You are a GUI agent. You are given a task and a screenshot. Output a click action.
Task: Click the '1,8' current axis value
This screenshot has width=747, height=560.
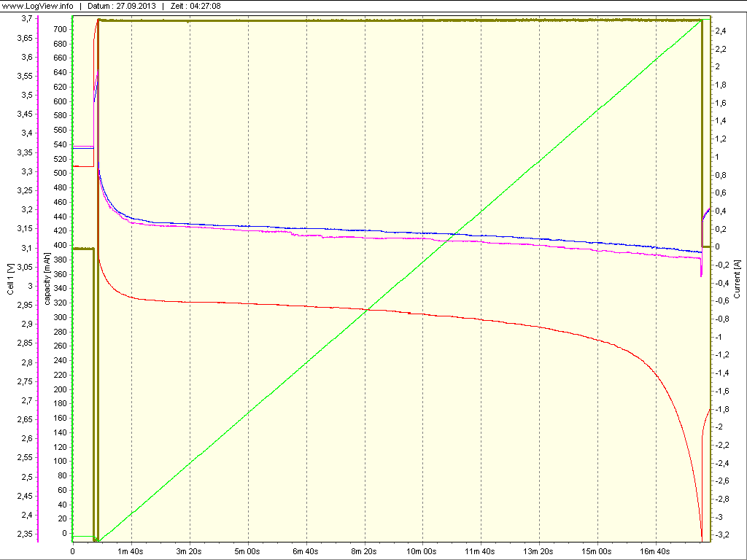click(721, 85)
